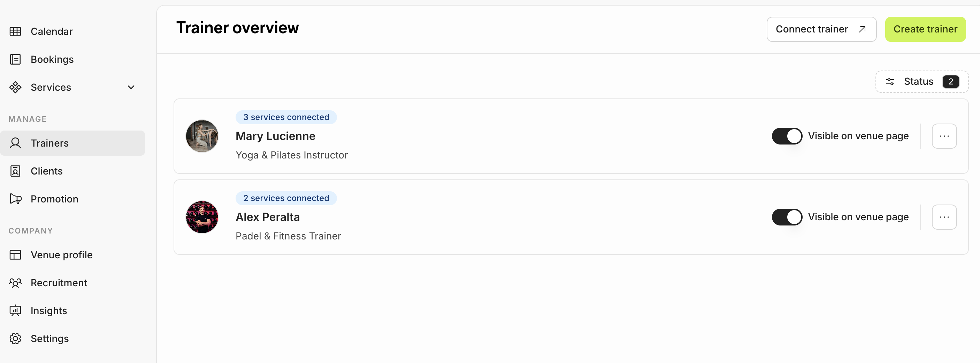The height and width of the screenshot is (363, 980).
Task: Click the 3 services connected badge
Action: (x=286, y=117)
